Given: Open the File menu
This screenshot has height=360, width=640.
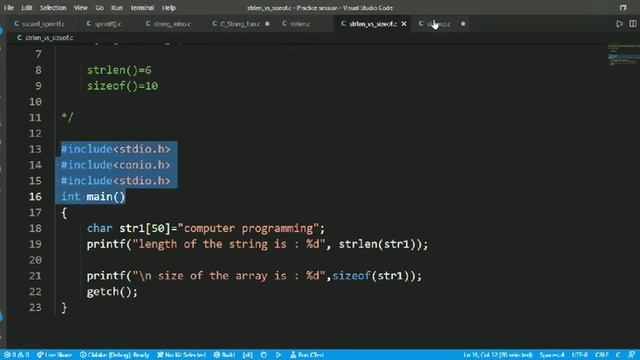Looking at the screenshot, I should point(9,8).
